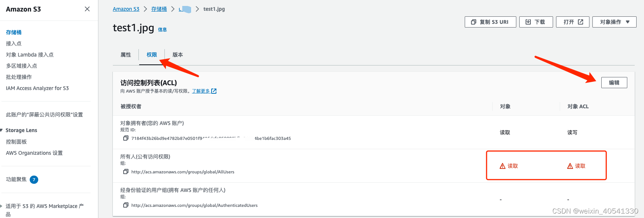
Task: Click the public-access warning icon in 对象 column
Action: pos(503,166)
